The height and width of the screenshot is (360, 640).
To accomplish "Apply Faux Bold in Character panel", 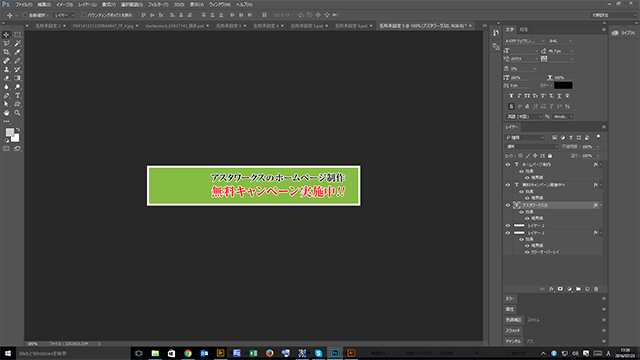I will click(511, 96).
